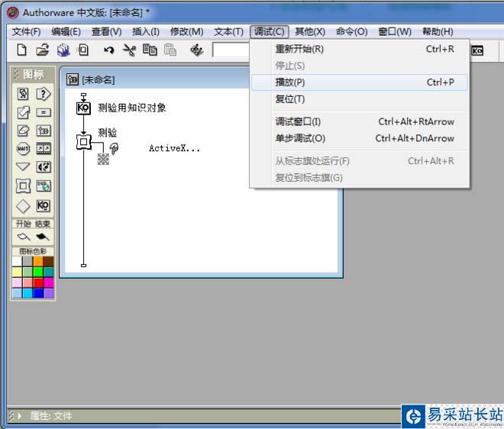Click the ActiveX... label on the flowline
The image size is (504, 429).
(174, 148)
